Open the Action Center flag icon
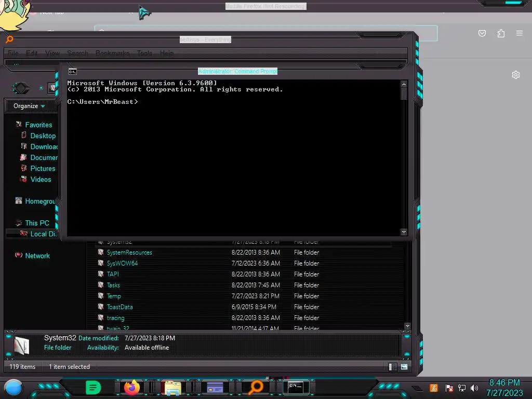Viewport: 532px width, 399px height. click(x=449, y=388)
